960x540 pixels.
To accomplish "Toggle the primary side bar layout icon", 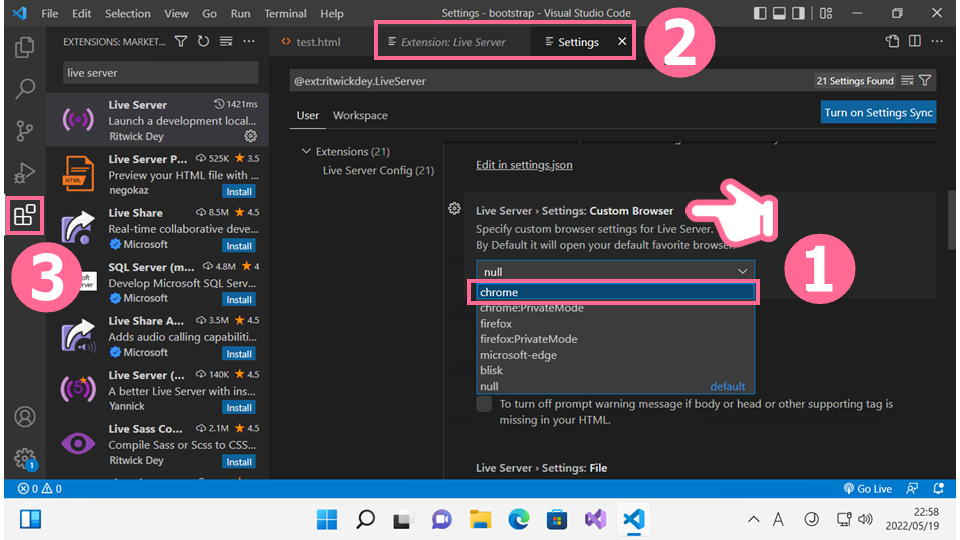I will tap(760, 13).
